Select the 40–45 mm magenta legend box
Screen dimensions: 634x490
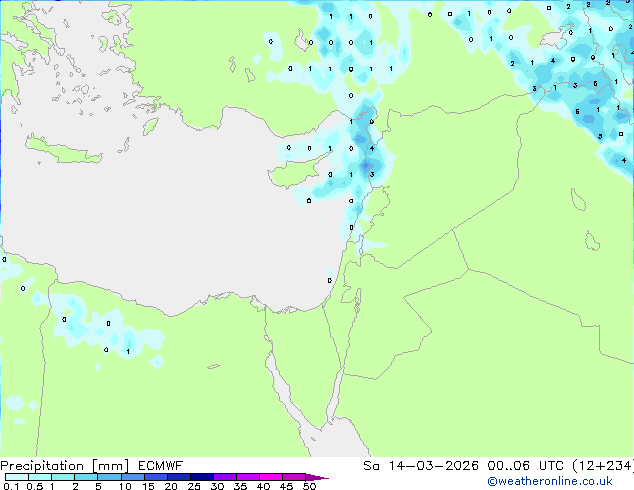click(x=271, y=477)
